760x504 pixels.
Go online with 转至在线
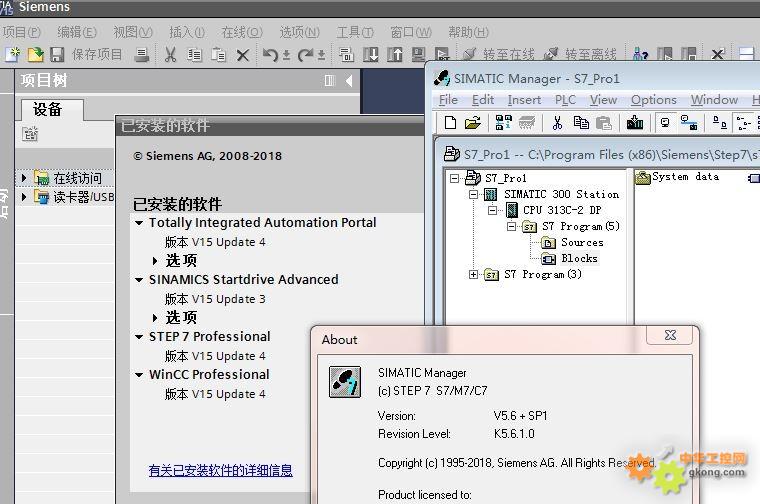498,54
